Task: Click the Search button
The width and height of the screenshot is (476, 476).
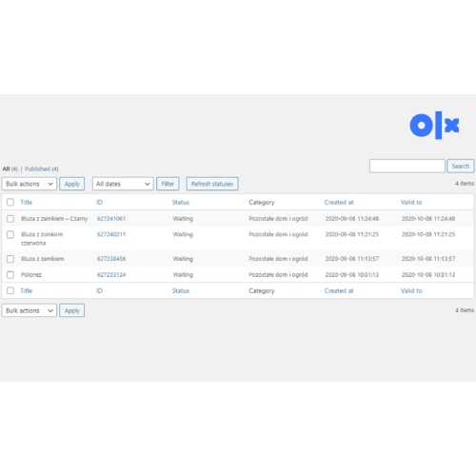Action: tap(461, 166)
